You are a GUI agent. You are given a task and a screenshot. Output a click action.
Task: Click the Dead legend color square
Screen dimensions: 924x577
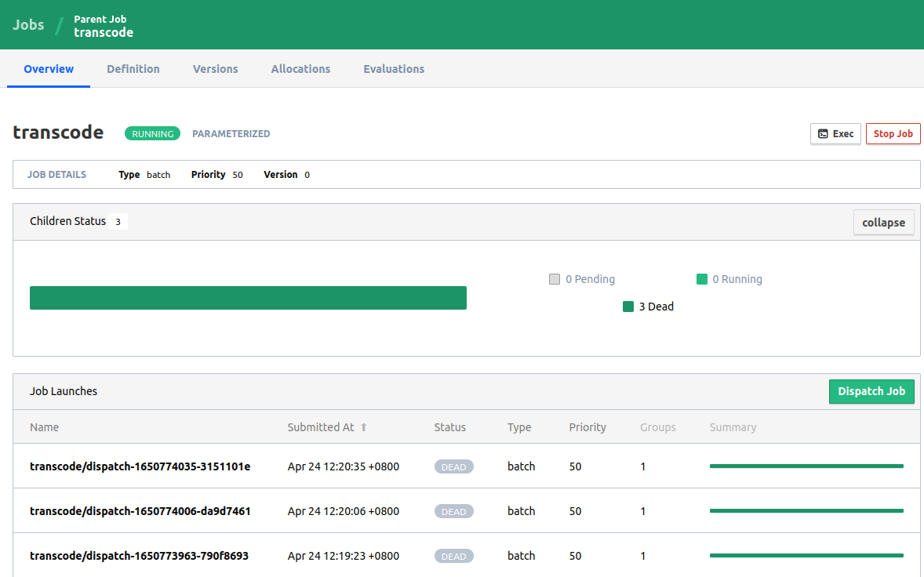628,307
